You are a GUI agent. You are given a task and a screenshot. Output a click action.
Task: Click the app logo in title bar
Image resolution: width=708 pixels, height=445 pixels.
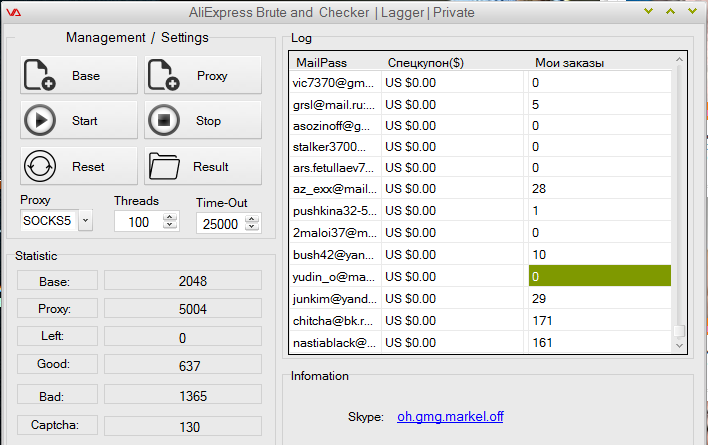pyautogui.click(x=14, y=12)
